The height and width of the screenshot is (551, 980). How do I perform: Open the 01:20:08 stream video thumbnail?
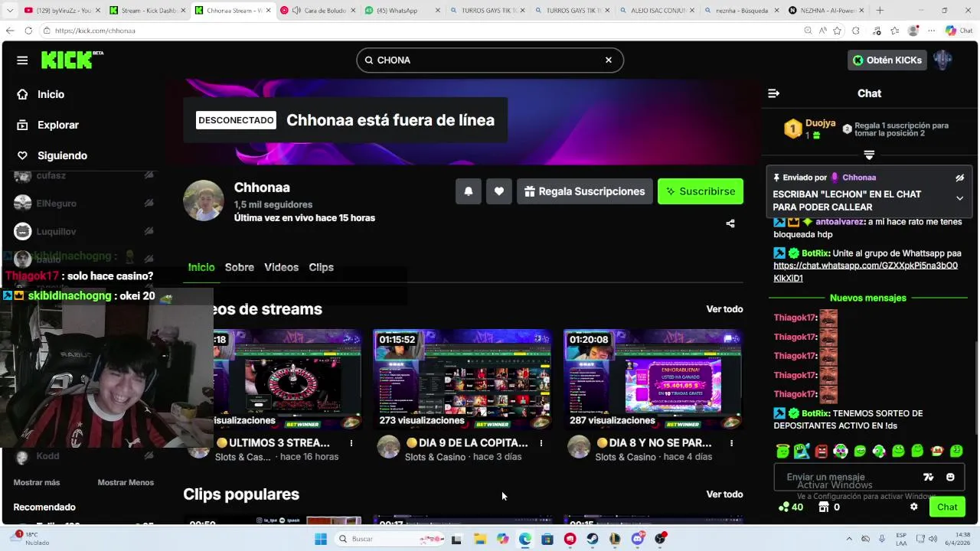coord(653,380)
